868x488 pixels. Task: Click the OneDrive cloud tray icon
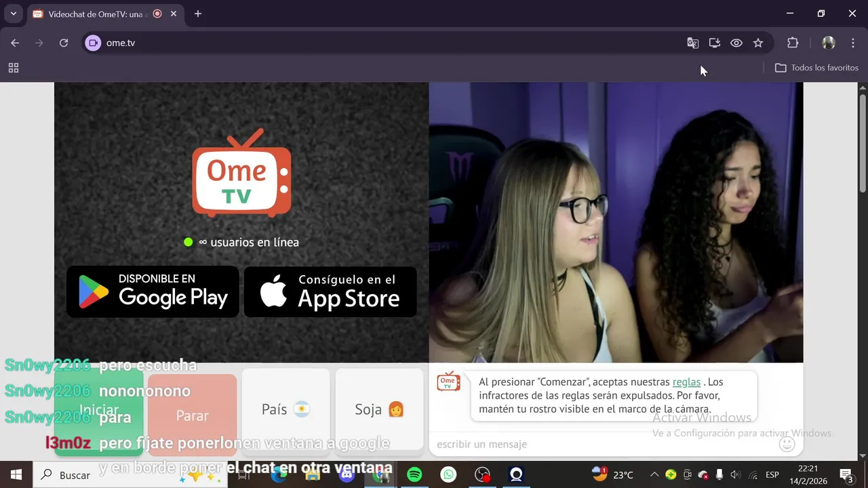[x=703, y=475]
